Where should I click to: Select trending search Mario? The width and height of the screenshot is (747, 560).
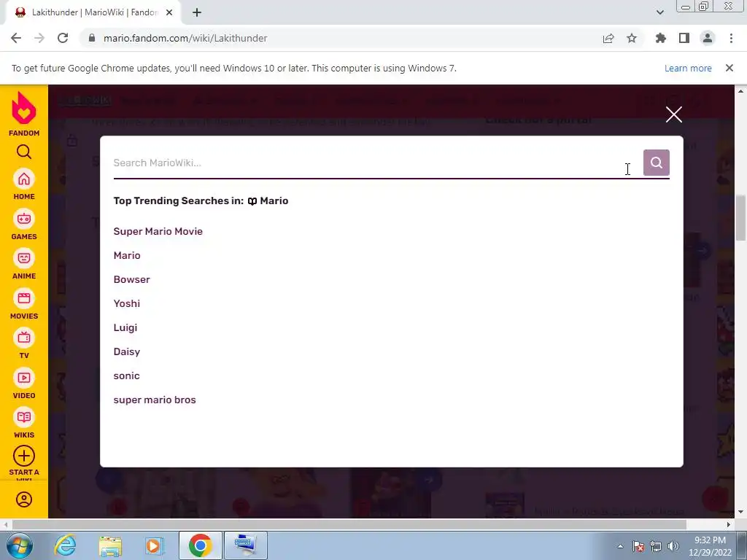tap(127, 256)
